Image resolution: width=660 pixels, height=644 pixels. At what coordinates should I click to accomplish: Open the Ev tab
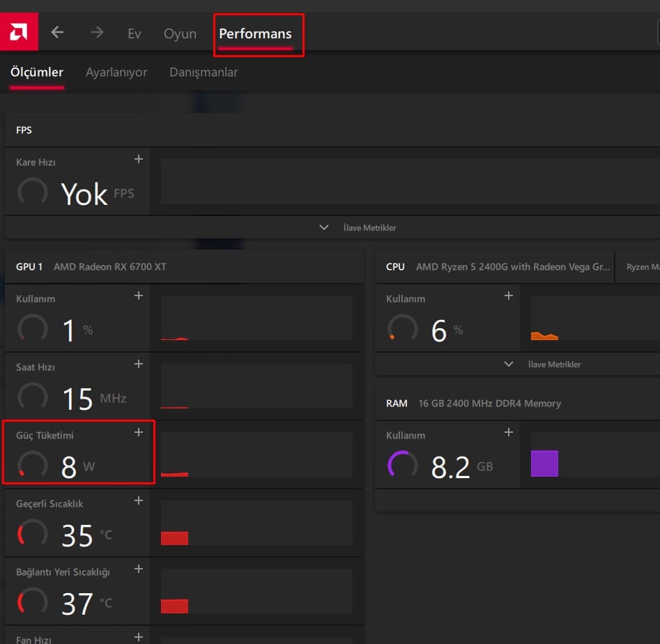point(135,33)
